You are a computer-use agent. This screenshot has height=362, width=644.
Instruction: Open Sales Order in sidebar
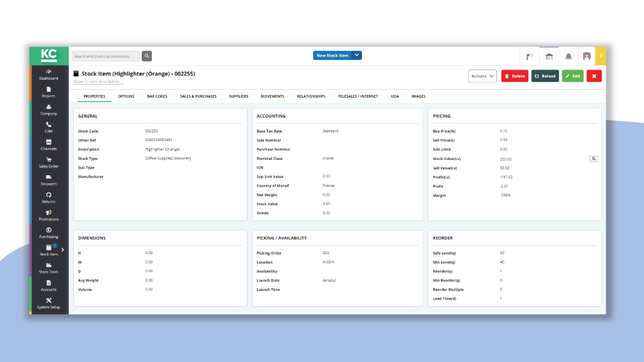point(48,163)
